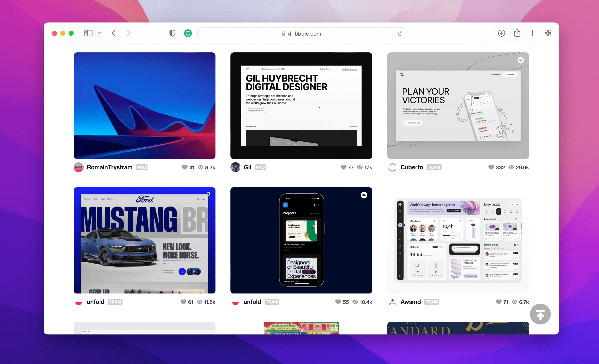Toggle the Safari sidebar
Screen dimensions: 599x364
pos(88,33)
